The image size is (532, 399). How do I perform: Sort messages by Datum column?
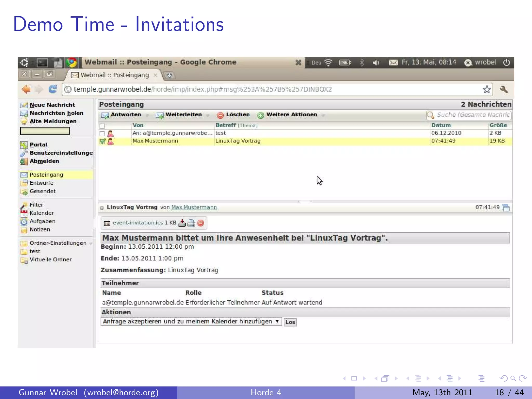pos(441,125)
